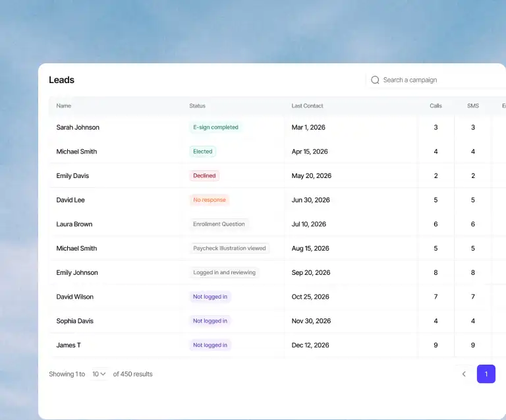Click the 'Elected' status badge
Image resolution: width=506 pixels, height=420 pixels.
(203, 152)
